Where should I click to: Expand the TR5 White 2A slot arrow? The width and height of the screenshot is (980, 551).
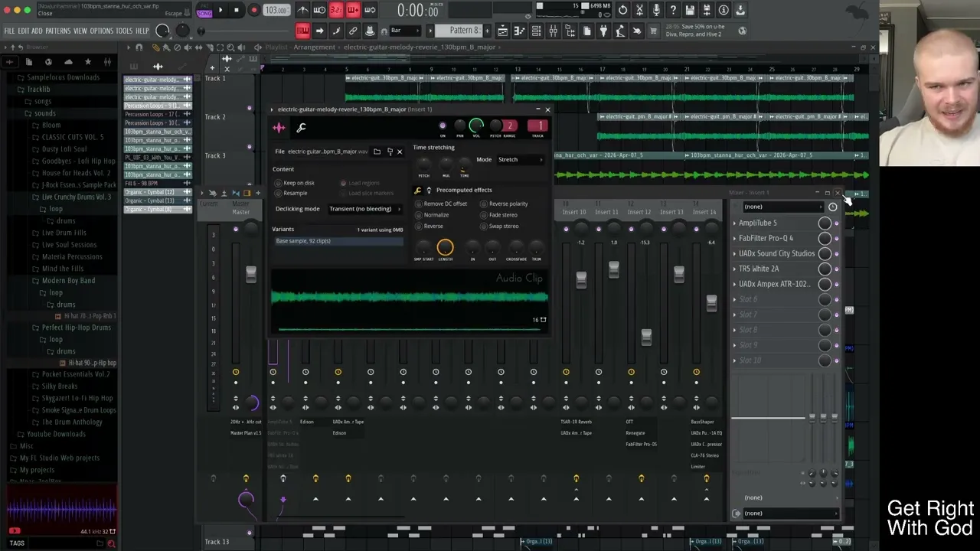click(734, 269)
